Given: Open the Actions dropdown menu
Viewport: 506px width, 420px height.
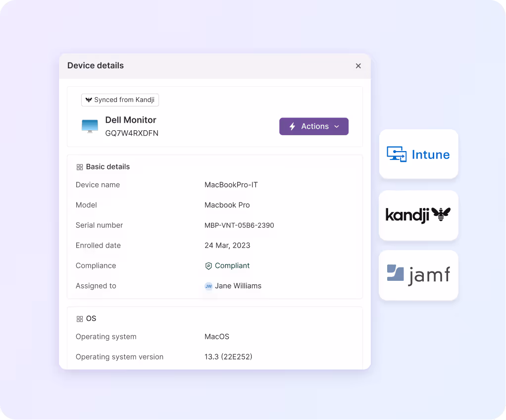Looking at the screenshot, I should pyautogui.click(x=314, y=126).
